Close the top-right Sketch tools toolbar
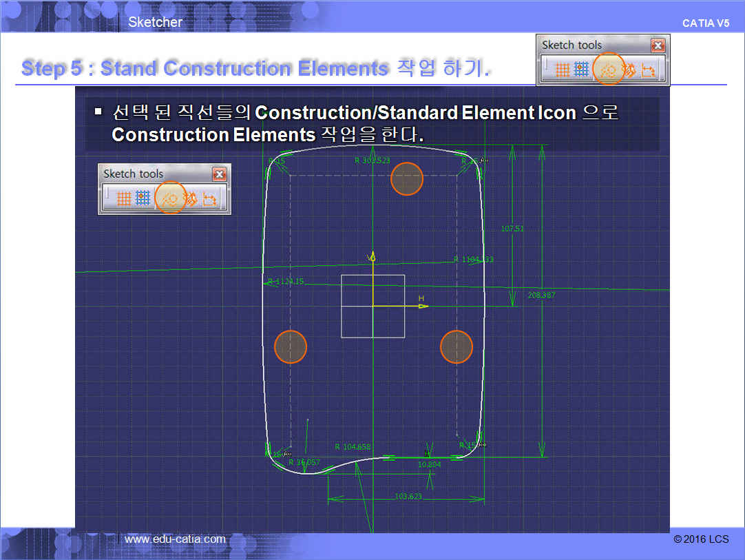The image size is (745, 560). 658,45
